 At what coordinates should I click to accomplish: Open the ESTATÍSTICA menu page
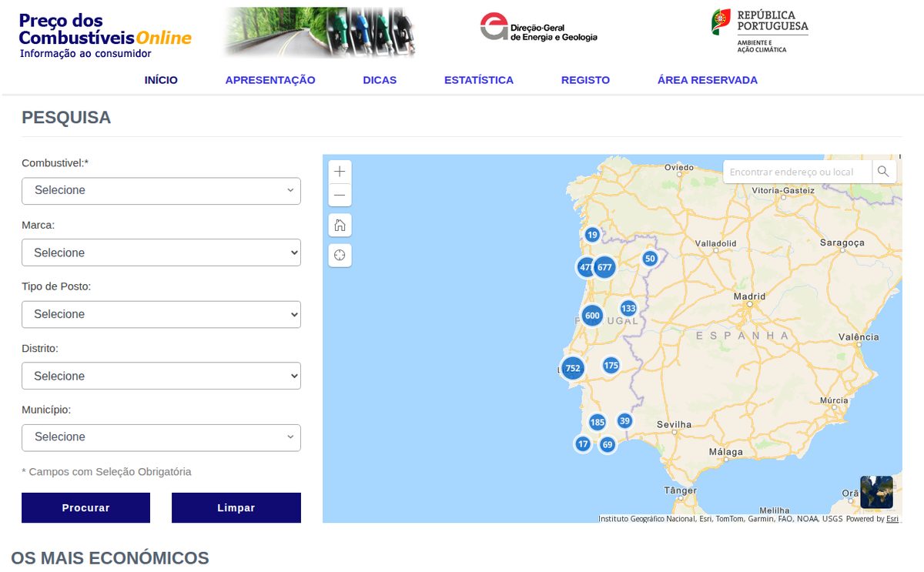(x=479, y=80)
